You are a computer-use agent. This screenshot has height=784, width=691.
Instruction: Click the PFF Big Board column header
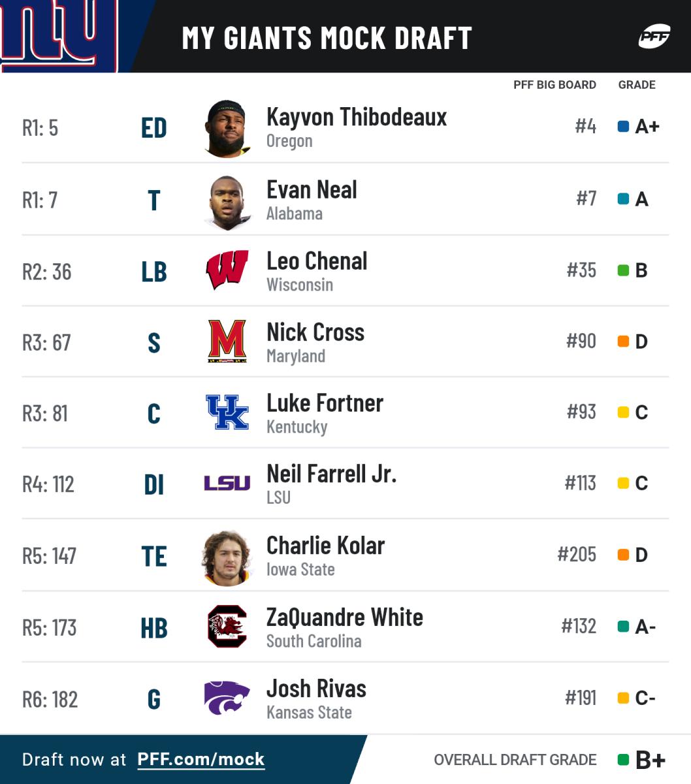tap(554, 85)
